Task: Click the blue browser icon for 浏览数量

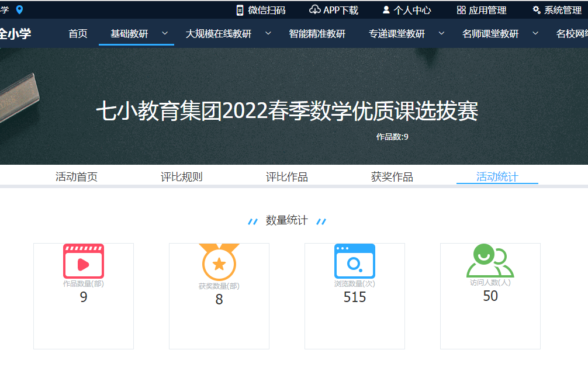Action: (x=355, y=261)
